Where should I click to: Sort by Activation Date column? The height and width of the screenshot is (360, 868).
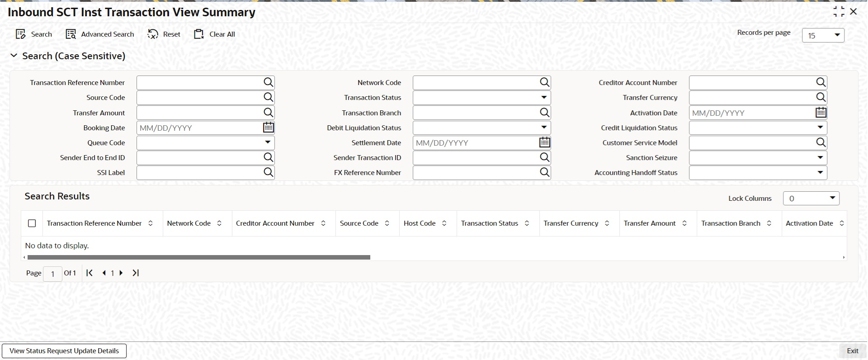click(x=842, y=223)
